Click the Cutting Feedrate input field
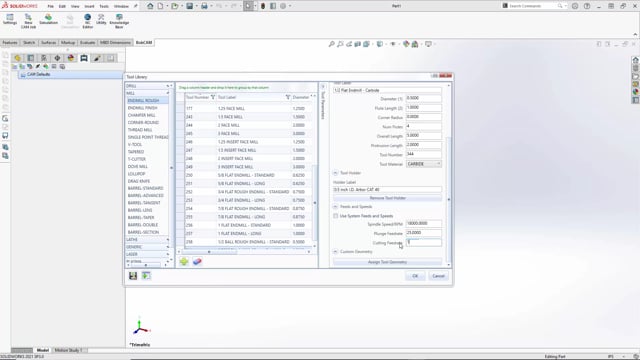 424,242
